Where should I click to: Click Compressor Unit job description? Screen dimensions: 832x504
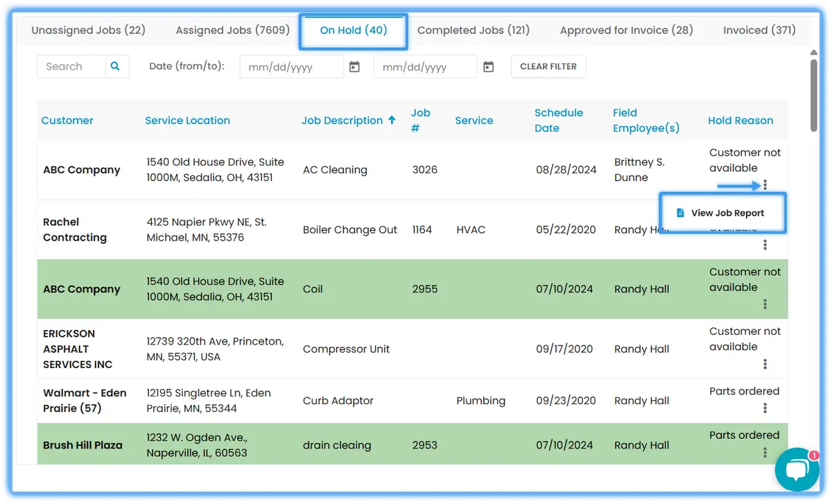[x=347, y=349]
